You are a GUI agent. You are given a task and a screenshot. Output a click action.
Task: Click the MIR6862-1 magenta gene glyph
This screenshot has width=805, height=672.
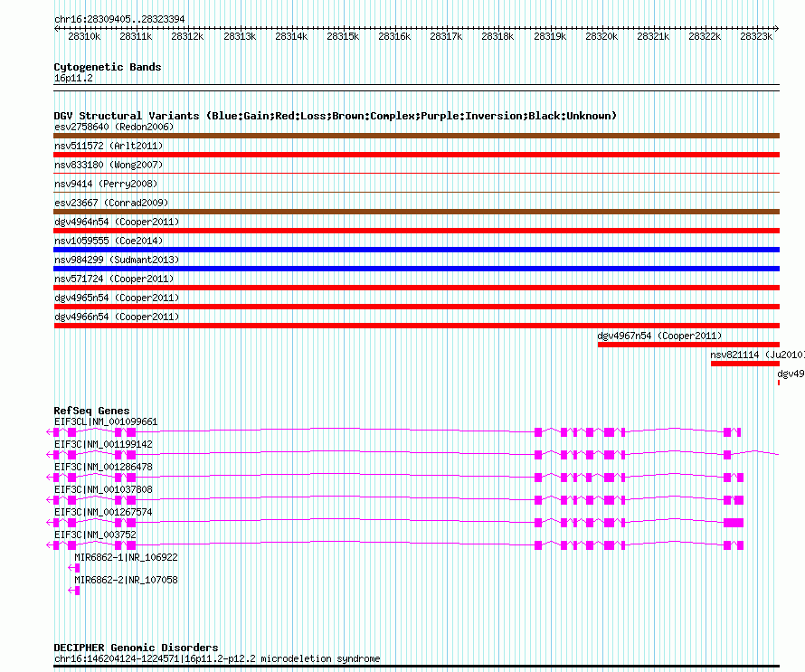click(74, 568)
